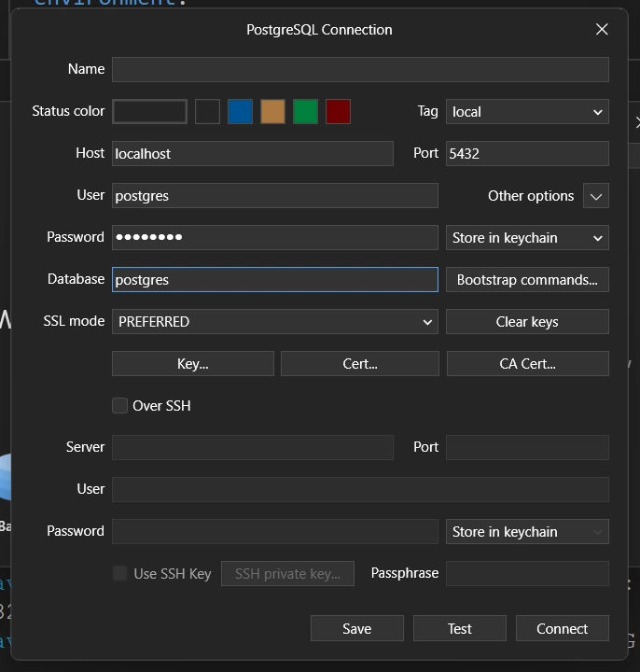Click the Host field containing localhost
640x672 pixels.
coord(253,153)
